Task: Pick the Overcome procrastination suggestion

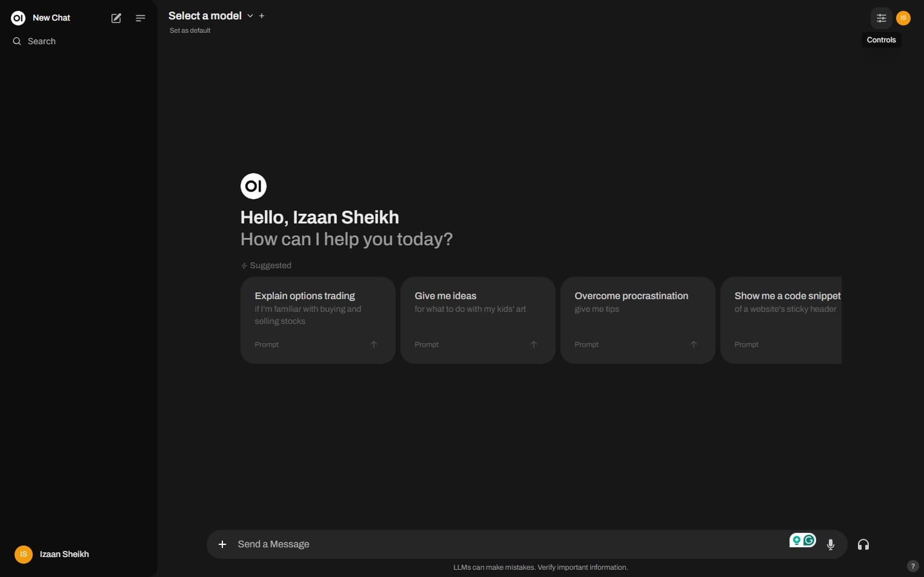Action: 638,320
